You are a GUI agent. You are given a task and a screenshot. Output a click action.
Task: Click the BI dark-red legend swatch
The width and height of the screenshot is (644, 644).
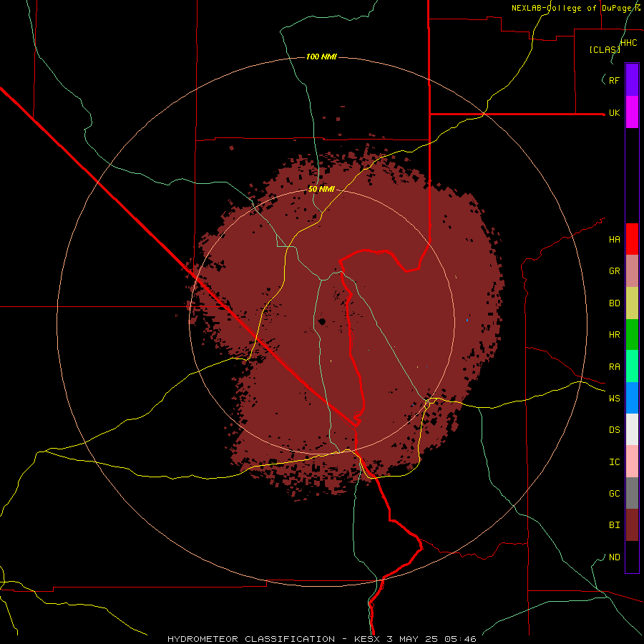click(x=632, y=525)
